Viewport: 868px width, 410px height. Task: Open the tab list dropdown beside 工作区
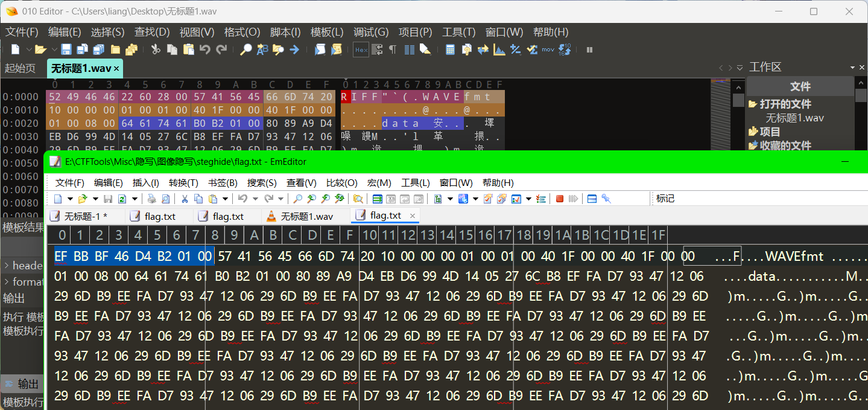(x=740, y=68)
